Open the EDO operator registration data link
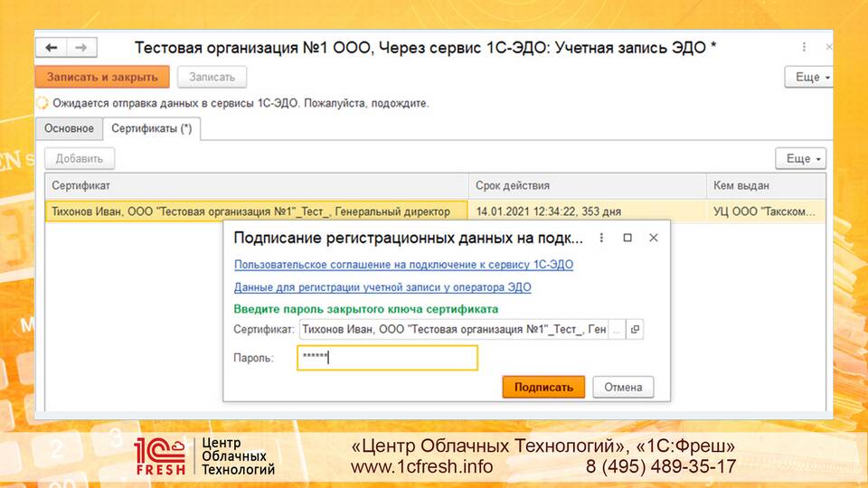 tap(382, 287)
